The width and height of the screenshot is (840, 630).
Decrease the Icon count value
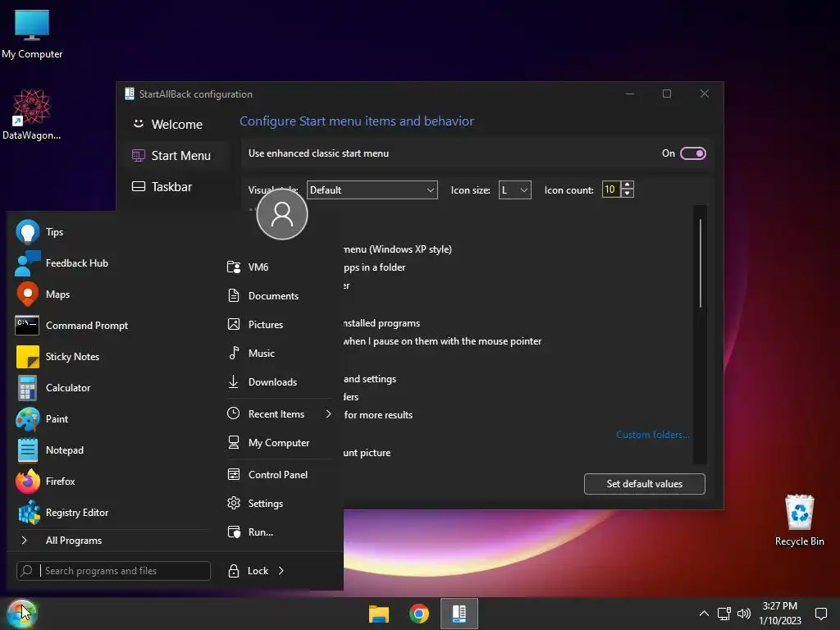[x=627, y=194]
